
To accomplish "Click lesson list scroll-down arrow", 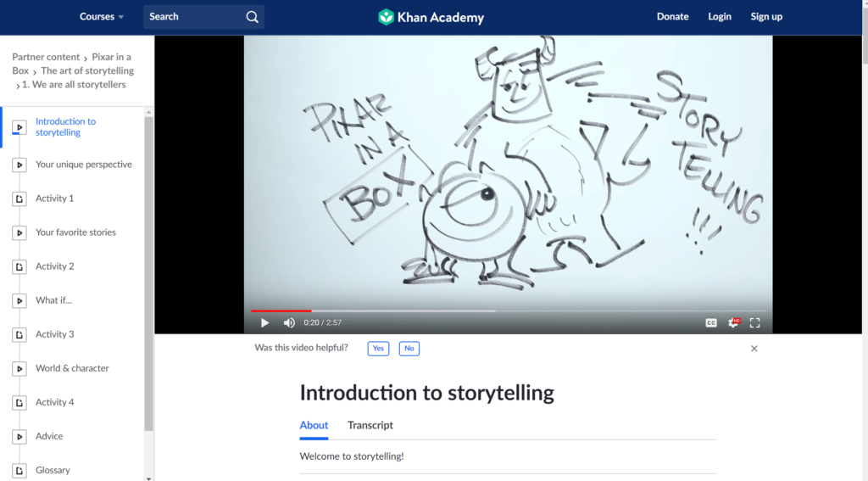I will pyautogui.click(x=148, y=478).
